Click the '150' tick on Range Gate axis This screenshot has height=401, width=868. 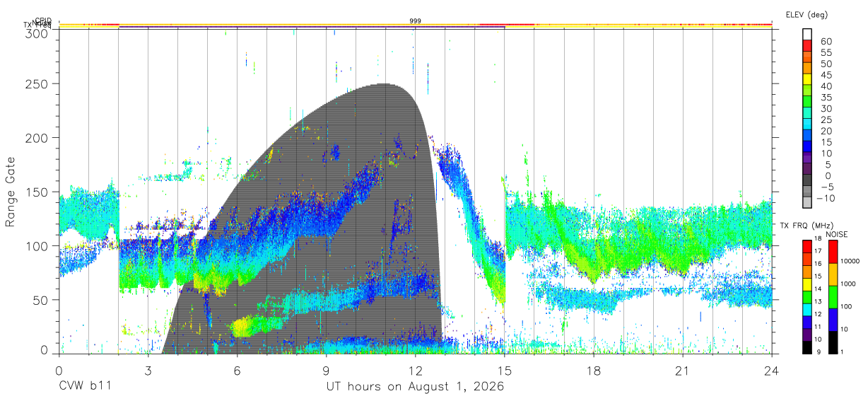pyautogui.click(x=37, y=192)
